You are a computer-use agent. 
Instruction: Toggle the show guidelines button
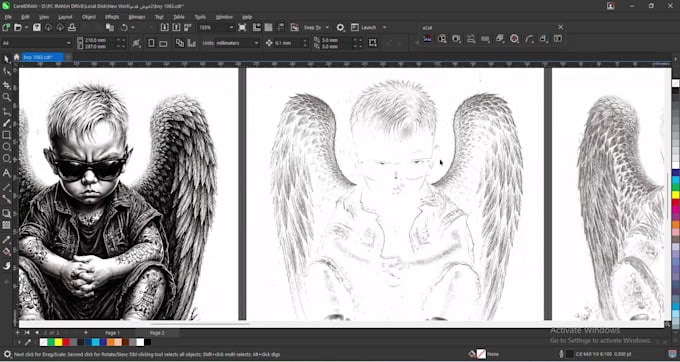[x=280, y=27]
